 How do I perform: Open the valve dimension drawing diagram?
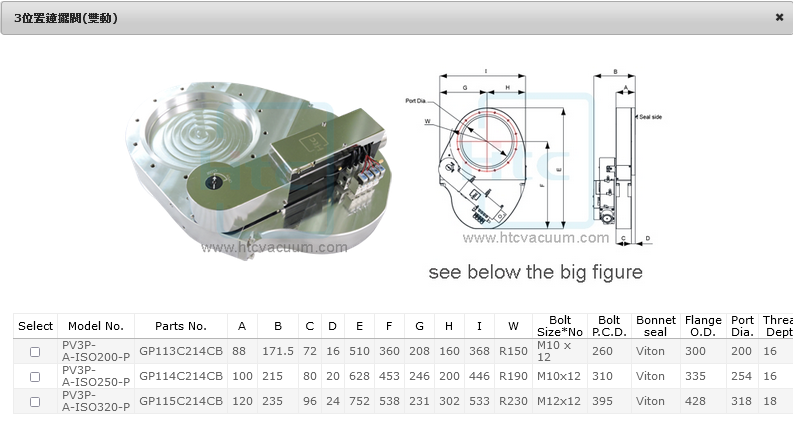pyautogui.click(x=535, y=155)
